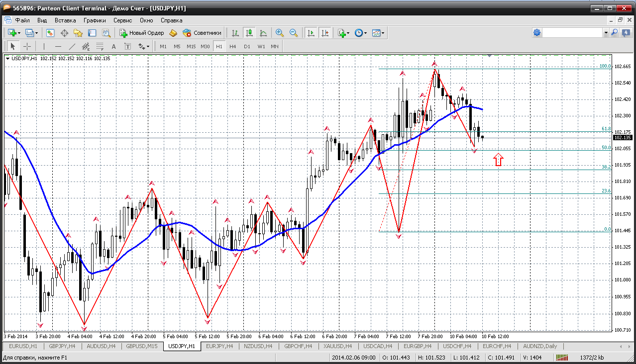Open the Файл menu
The image size is (636, 364).
(22, 20)
